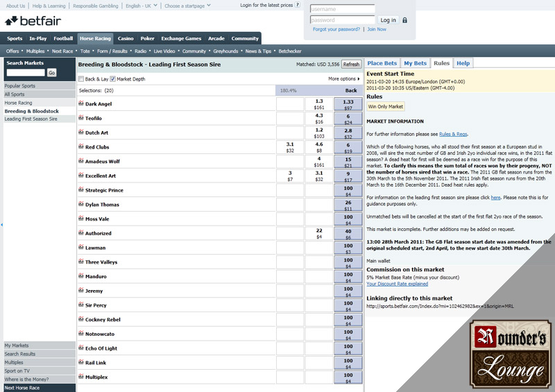Open chart icon beside Dutch Art
555x392 pixels.
80,132
